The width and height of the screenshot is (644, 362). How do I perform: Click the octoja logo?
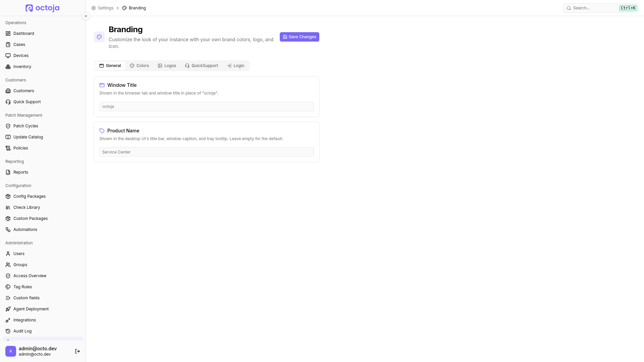click(43, 8)
